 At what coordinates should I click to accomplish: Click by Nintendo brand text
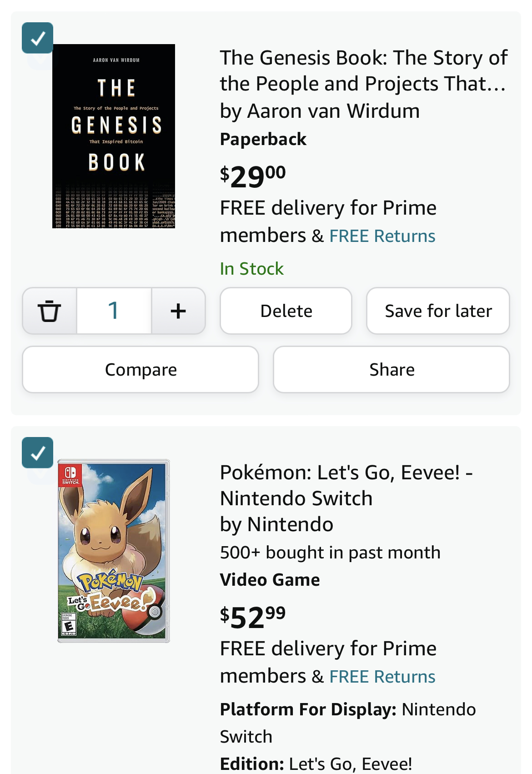276,524
